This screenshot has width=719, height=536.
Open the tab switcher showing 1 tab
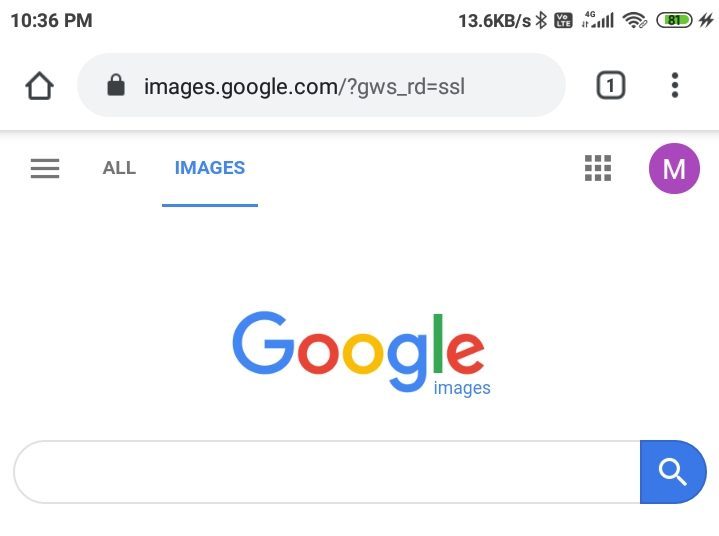(x=610, y=86)
